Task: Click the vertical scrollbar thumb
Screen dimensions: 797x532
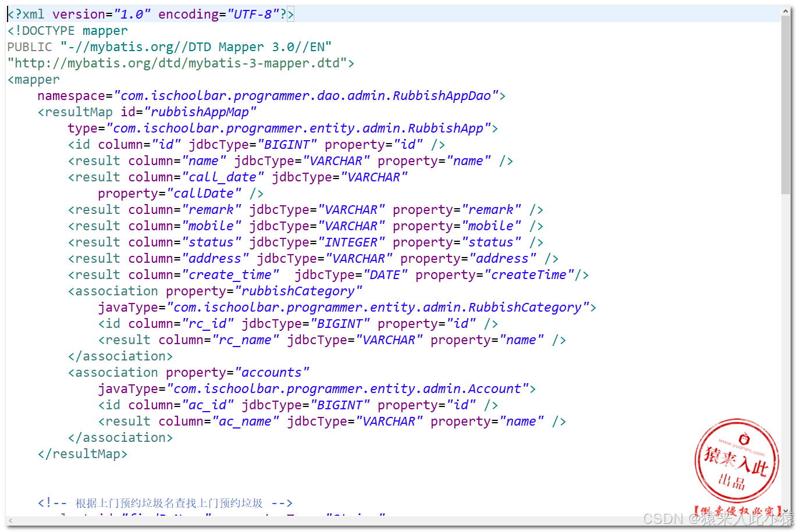Action: coord(786,105)
